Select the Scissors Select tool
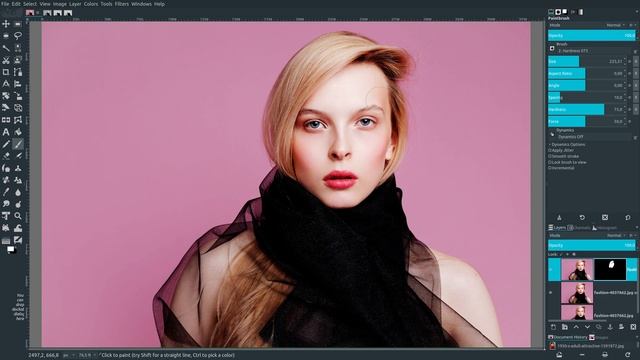The width and height of the screenshot is (640, 360). click(6, 60)
